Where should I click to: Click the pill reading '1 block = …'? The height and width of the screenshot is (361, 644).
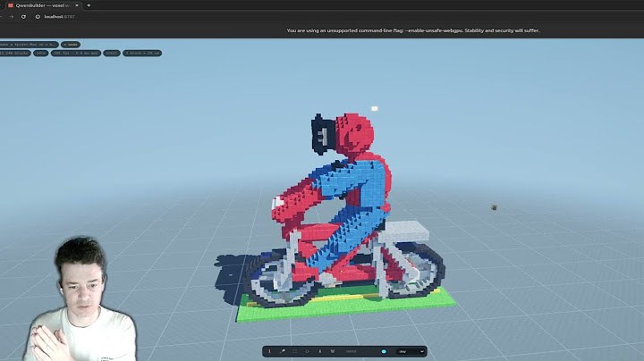click(142, 53)
